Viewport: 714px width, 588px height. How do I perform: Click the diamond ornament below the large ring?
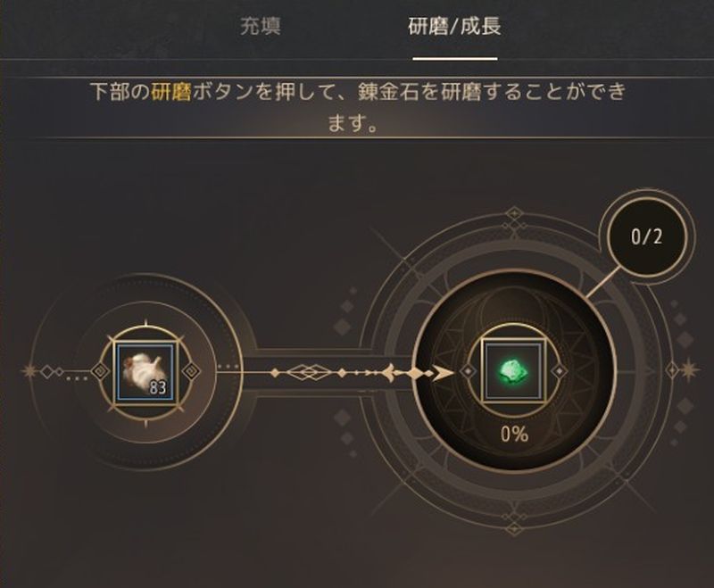[x=514, y=528]
